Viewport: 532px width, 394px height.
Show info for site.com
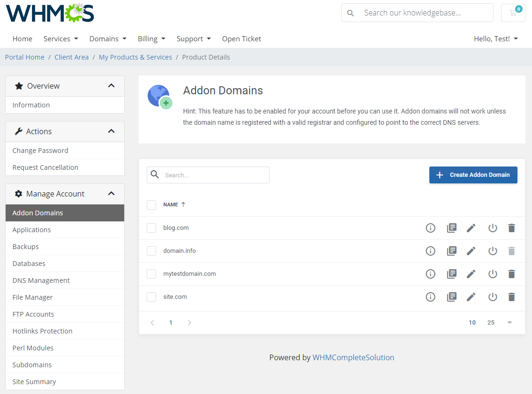click(x=430, y=297)
